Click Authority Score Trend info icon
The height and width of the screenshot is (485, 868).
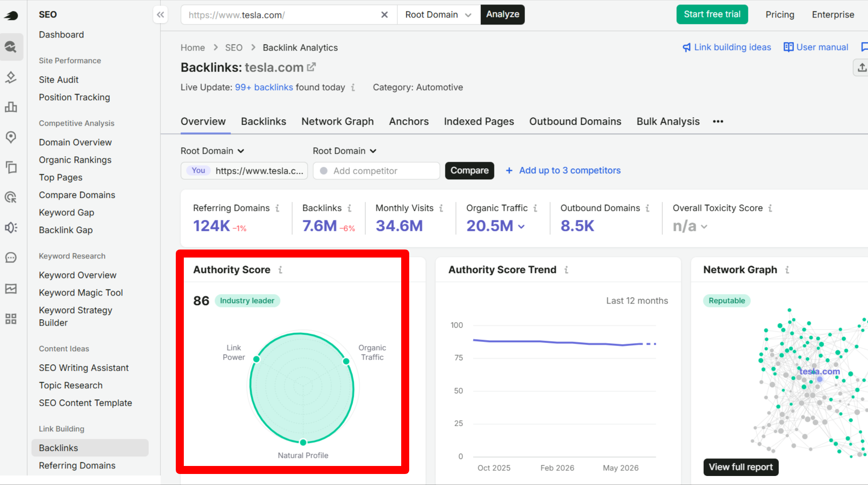[x=566, y=270]
